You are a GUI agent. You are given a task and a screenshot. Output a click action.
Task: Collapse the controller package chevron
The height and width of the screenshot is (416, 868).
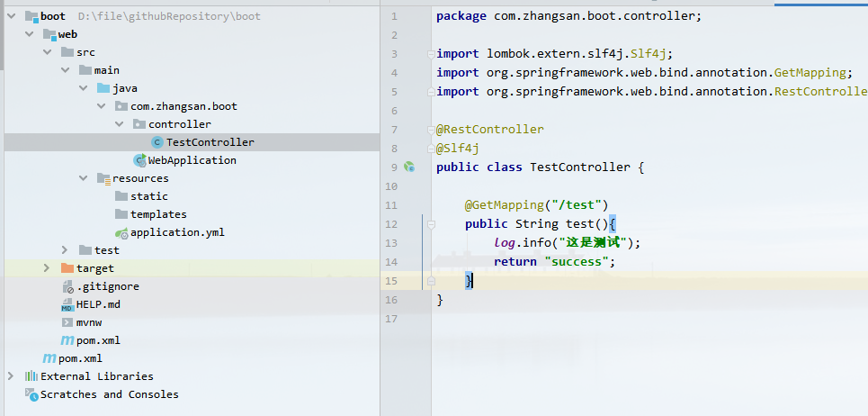pyautogui.click(x=119, y=124)
